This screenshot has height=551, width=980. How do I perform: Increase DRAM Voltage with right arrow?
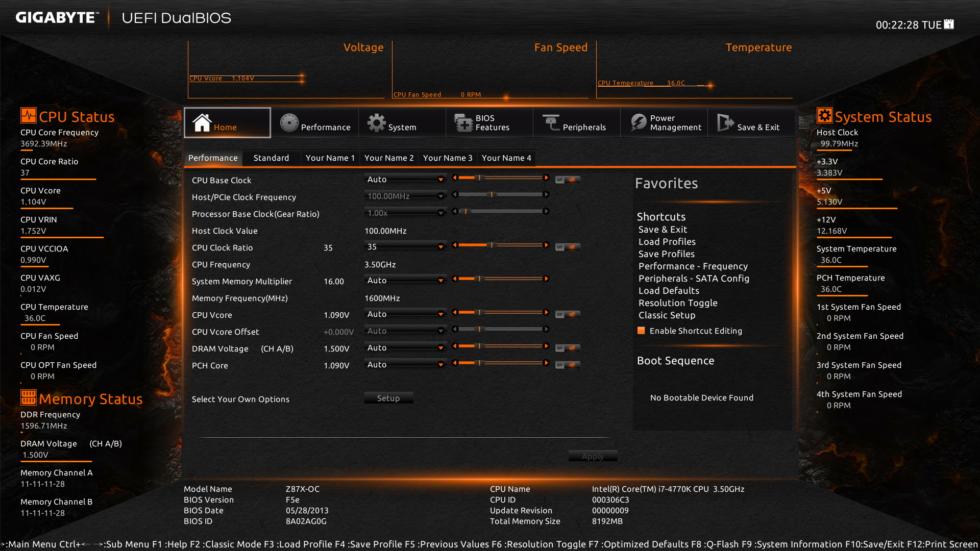pyautogui.click(x=546, y=346)
